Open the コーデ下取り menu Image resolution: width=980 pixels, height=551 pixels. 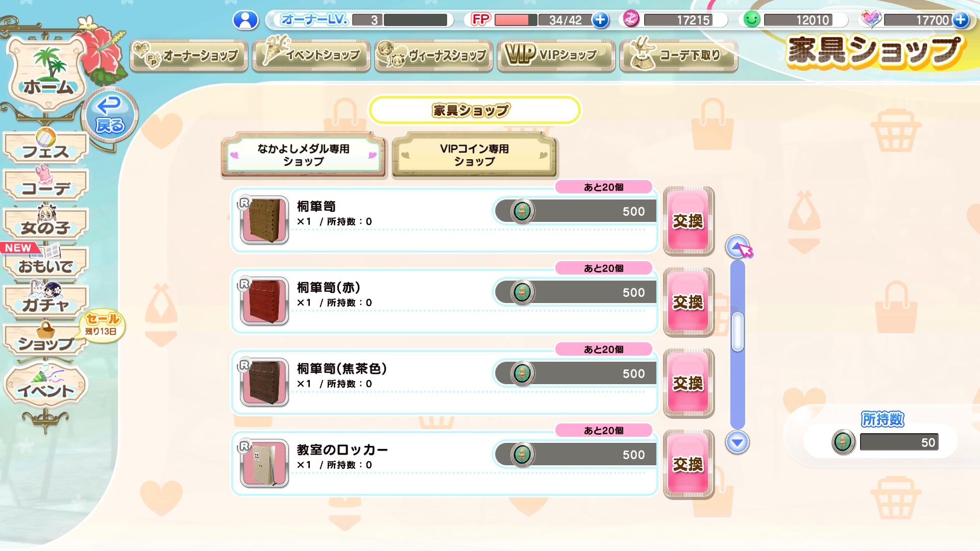point(678,56)
